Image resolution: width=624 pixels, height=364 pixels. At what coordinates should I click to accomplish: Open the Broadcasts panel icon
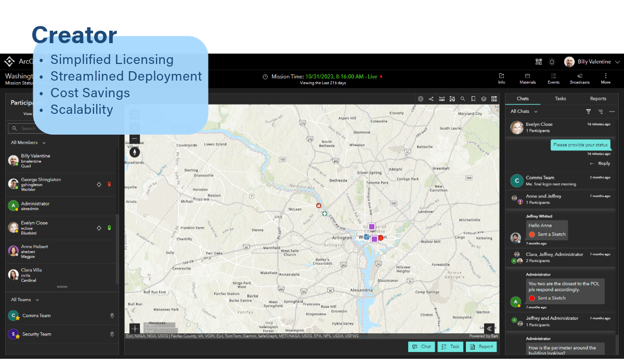[x=579, y=79]
